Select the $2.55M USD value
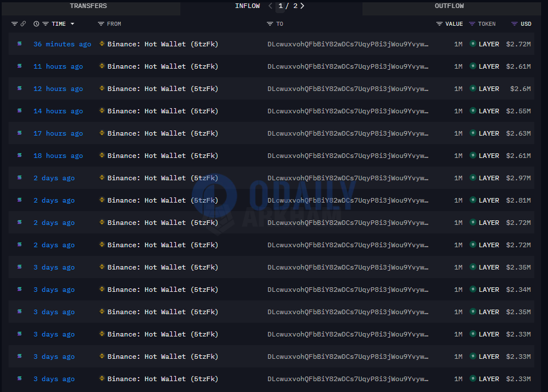The width and height of the screenshot is (548, 392). pyautogui.click(x=518, y=111)
